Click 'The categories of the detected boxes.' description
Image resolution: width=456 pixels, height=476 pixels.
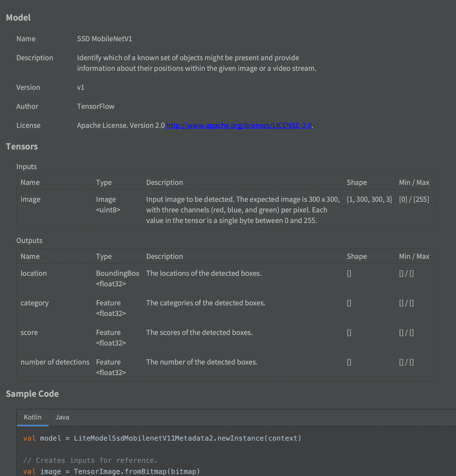click(x=206, y=303)
